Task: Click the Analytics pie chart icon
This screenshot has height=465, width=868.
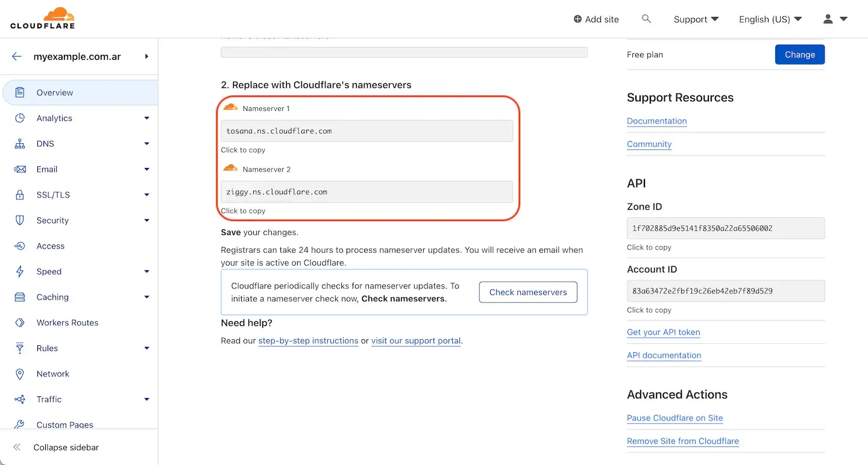Action: pyautogui.click(x=20, y=118)
